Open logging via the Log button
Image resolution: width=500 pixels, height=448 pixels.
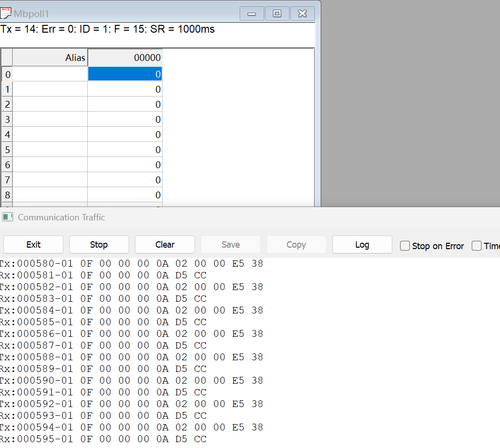point(362,244)
